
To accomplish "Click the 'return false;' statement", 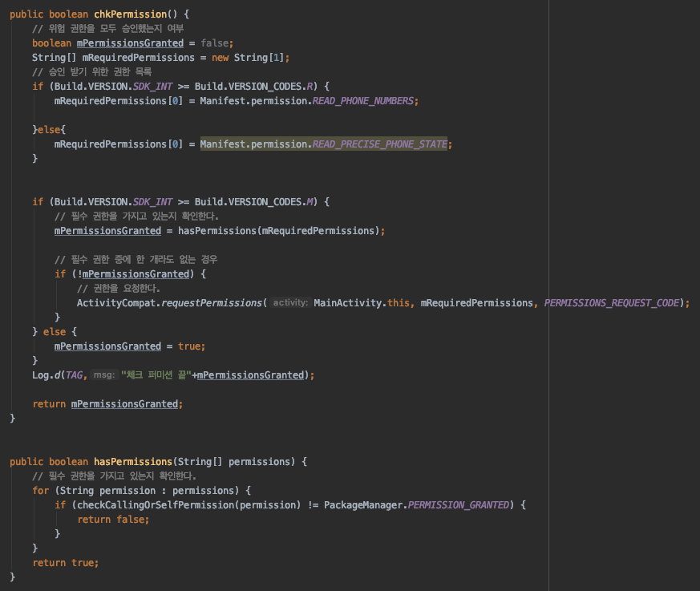I will (113, 520).
